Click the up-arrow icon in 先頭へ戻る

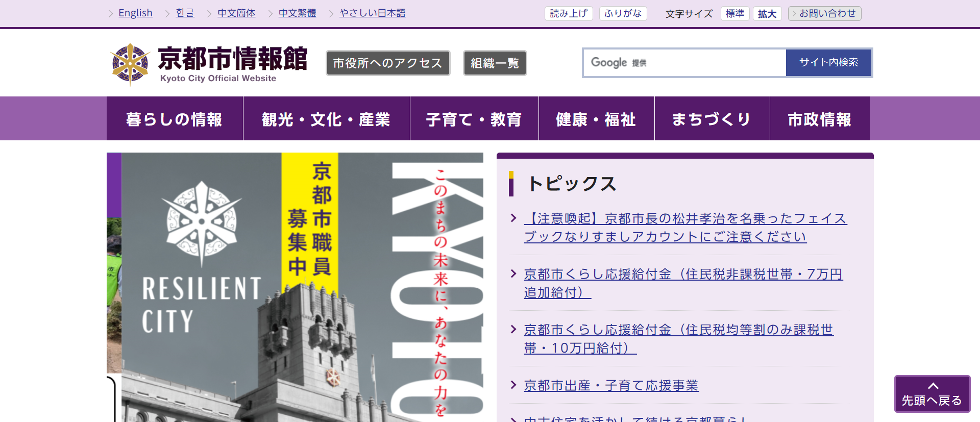[933, 386]
